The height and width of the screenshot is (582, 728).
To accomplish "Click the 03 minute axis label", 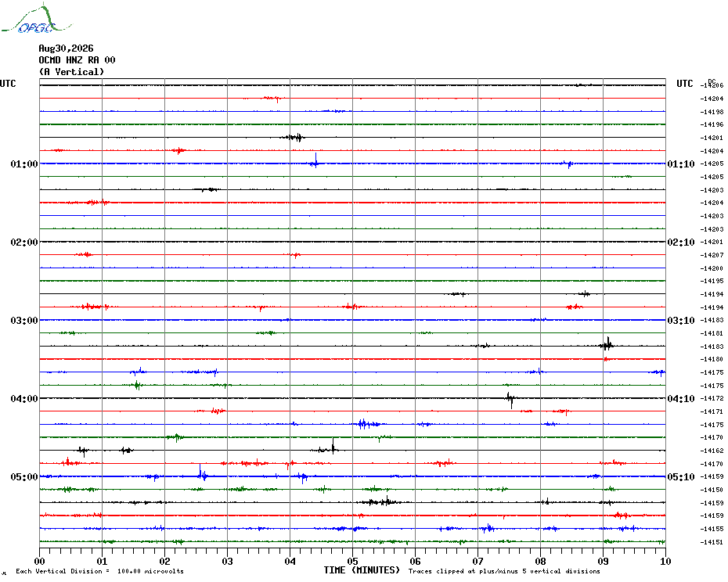I will (228, 561).
